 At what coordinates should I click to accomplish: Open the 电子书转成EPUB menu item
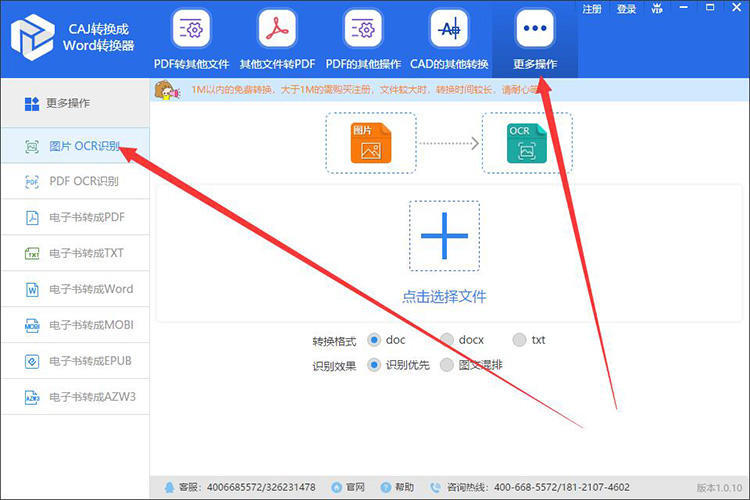coord(76,361)
